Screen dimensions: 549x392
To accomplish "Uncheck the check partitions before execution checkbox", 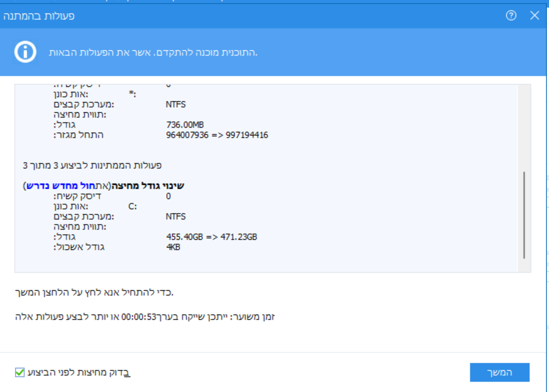I will pyautogui.click(x=20, y=373).
